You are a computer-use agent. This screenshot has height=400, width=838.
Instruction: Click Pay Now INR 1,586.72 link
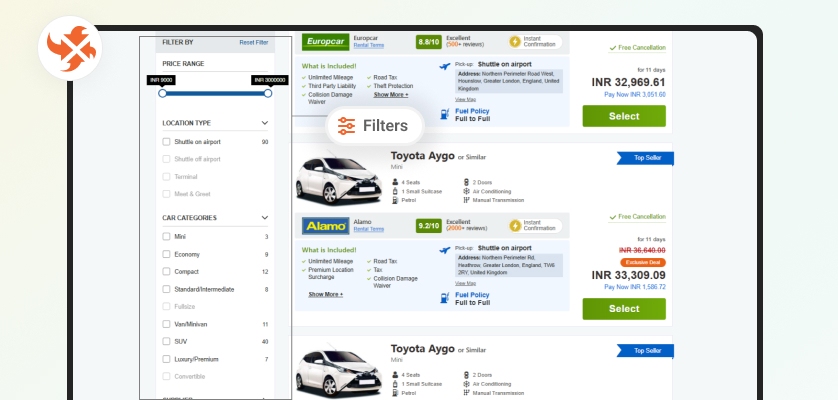pyautogui.click(x=635, y=287)
